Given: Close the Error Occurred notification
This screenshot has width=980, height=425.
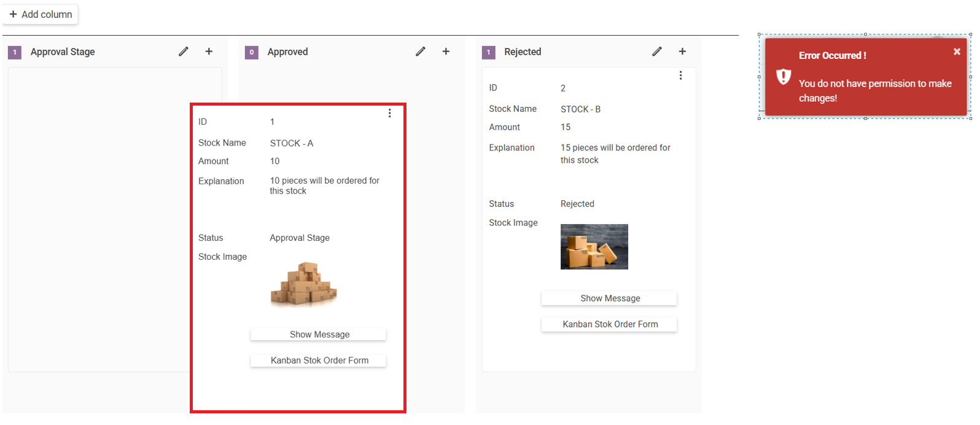Looking at the screenshot, I should click(x=957, y=52).
